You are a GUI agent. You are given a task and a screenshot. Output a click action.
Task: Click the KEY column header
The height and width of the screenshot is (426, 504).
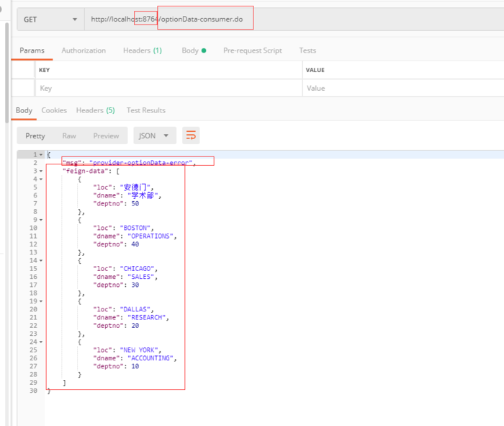(45, 70)
